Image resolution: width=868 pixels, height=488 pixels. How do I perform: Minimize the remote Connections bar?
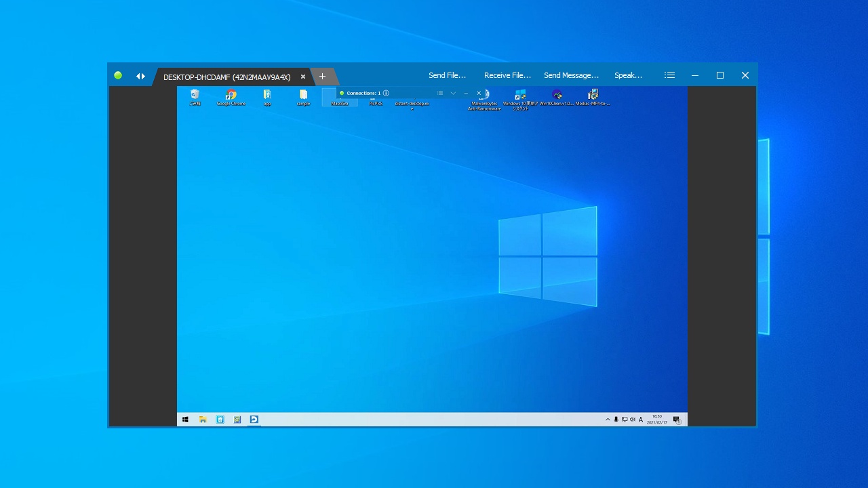(x=466, y=93)
